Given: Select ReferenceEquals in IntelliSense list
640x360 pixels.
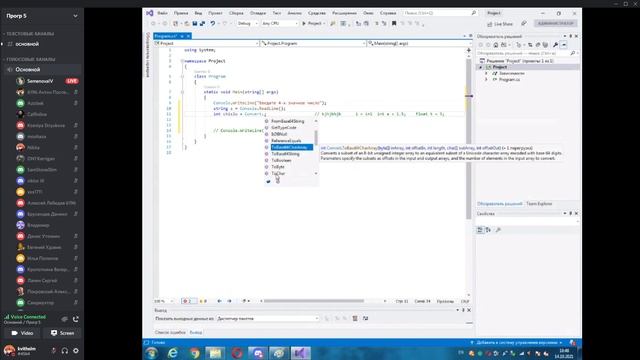Looking at the screenshot, I should tap(286, 141).
